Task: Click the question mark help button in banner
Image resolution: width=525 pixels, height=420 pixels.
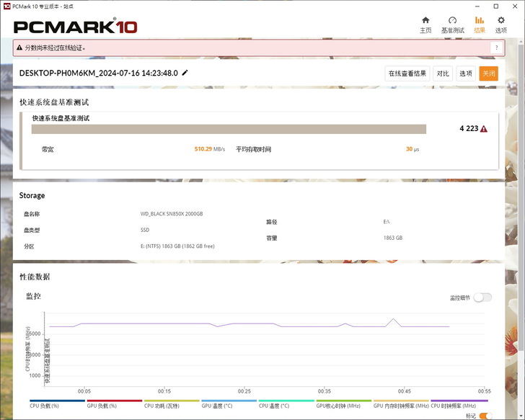Action: coord(496,48)
